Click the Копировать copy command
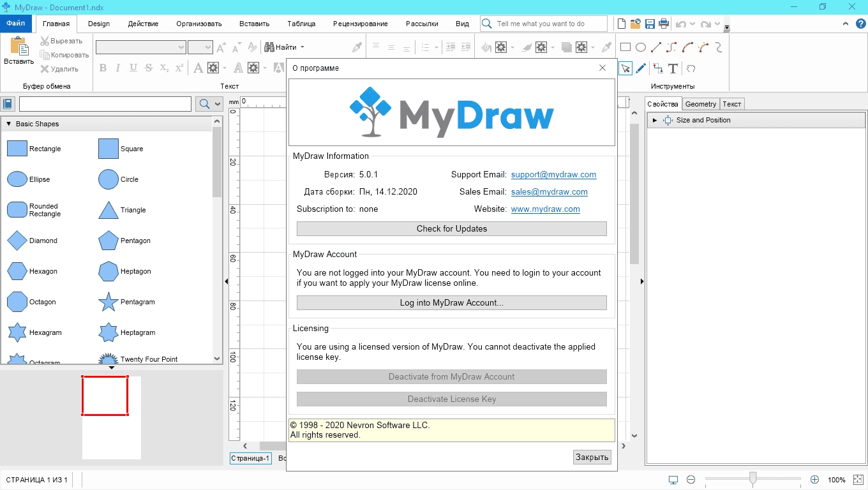 (x=64, y=55)
